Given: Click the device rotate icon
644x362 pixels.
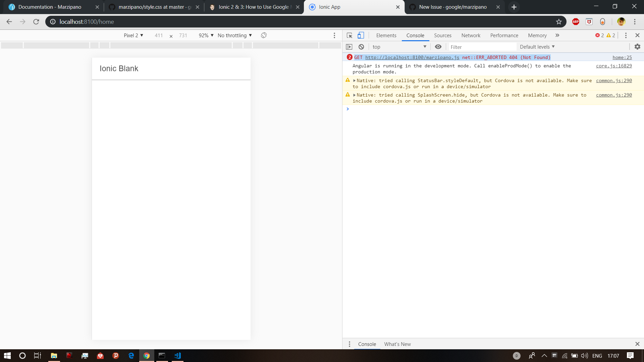Looking at the screenshot, I should [x=264, y=35].
